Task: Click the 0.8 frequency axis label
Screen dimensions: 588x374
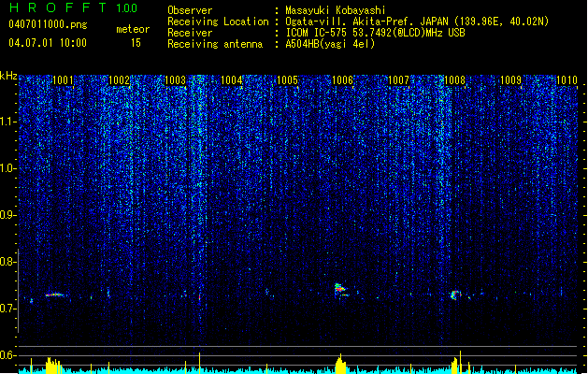Action: point(7,262)
